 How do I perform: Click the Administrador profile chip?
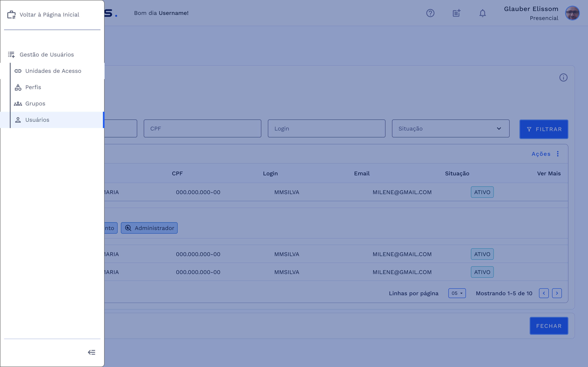149,228
